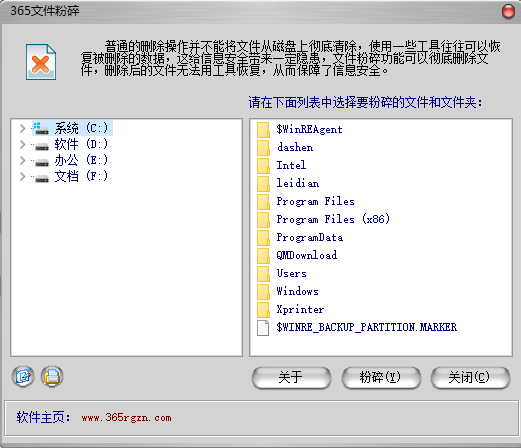Click the 关闭(C) close button
Viewport: 521px width, 448px height.
(x=470, y=378)
